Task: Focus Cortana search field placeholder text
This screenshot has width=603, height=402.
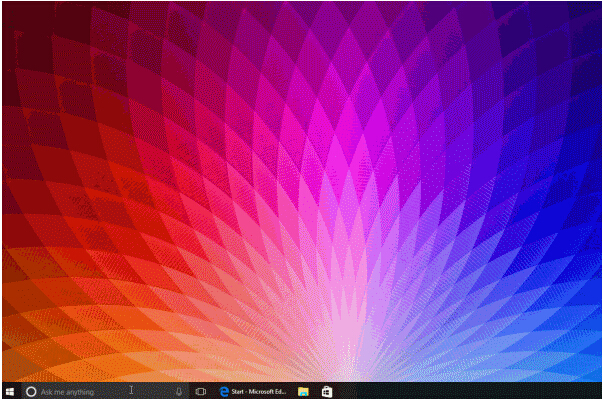Action: [x=68, y=392]
